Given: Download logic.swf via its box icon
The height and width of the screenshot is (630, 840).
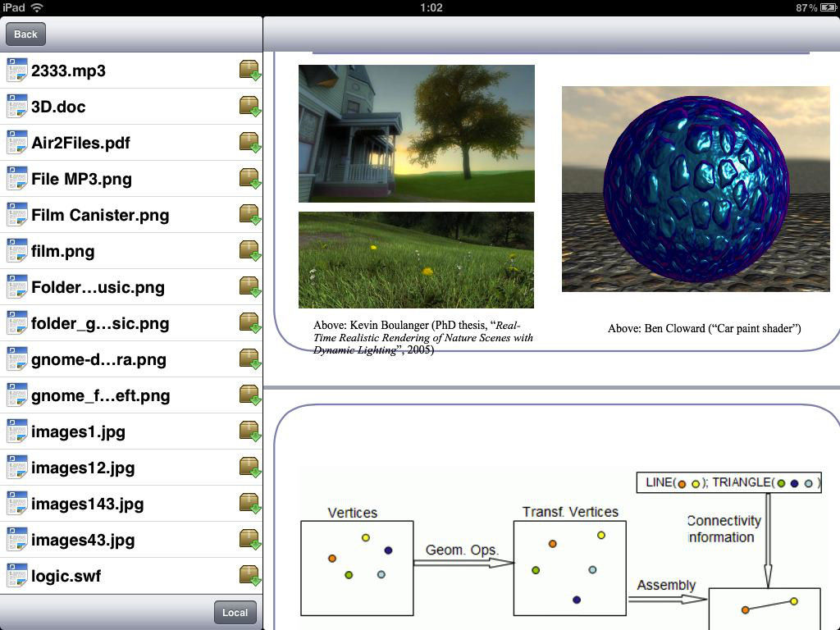Looking at the screenshot, I should point(249,575).
